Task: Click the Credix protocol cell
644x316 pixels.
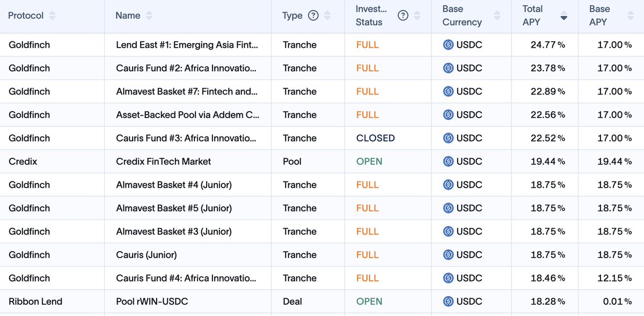Action: pos(23,161)
